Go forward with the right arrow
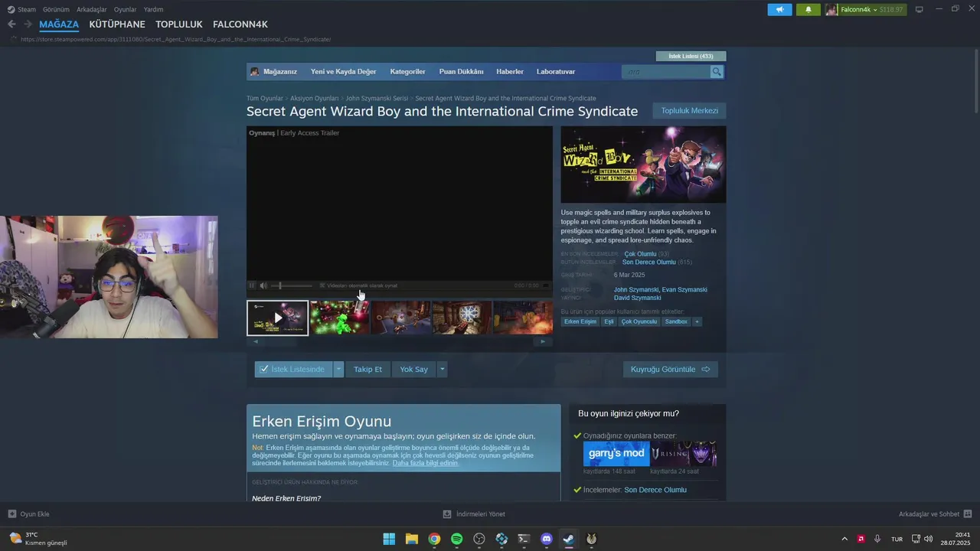The image size is (980, 551). 28,24
